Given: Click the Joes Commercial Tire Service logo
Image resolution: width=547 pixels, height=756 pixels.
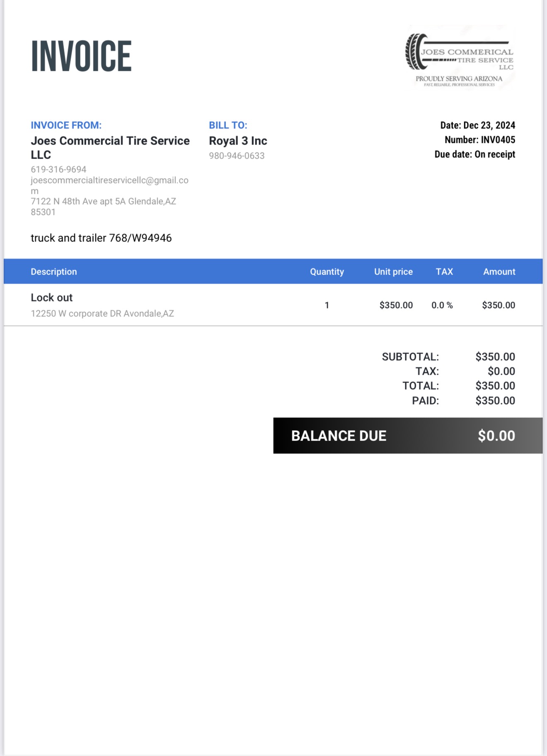Looking at the screenshot, I should click(460, 58).
